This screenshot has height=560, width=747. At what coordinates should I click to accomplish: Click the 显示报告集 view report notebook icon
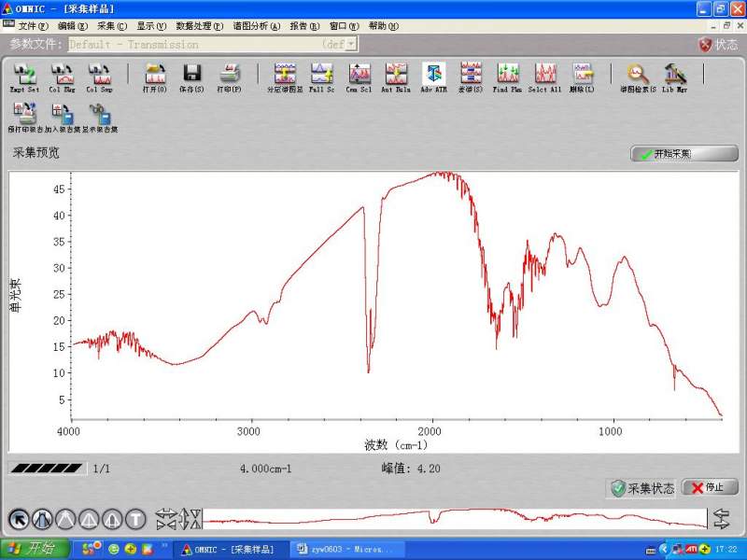[100, 118]
